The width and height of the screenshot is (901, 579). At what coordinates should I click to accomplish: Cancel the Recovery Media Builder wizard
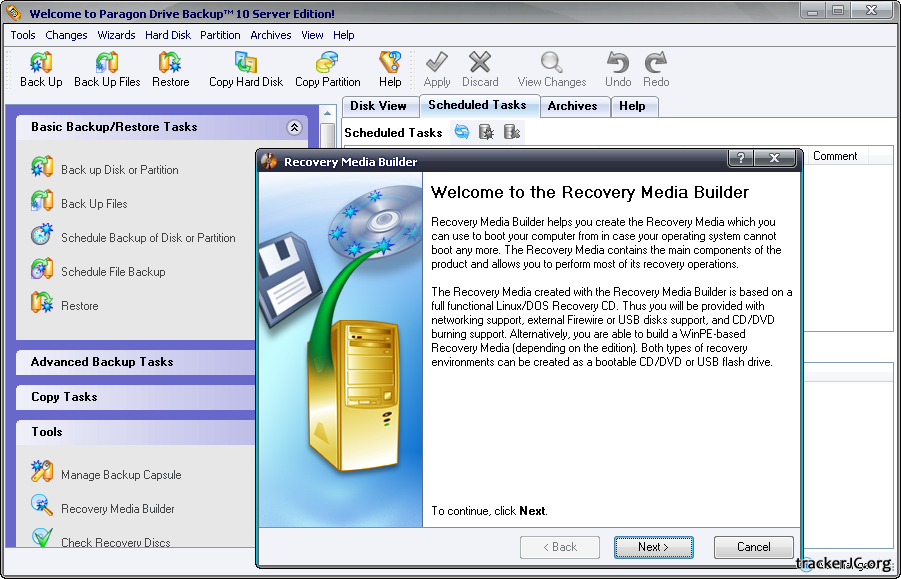coord(753,547)
